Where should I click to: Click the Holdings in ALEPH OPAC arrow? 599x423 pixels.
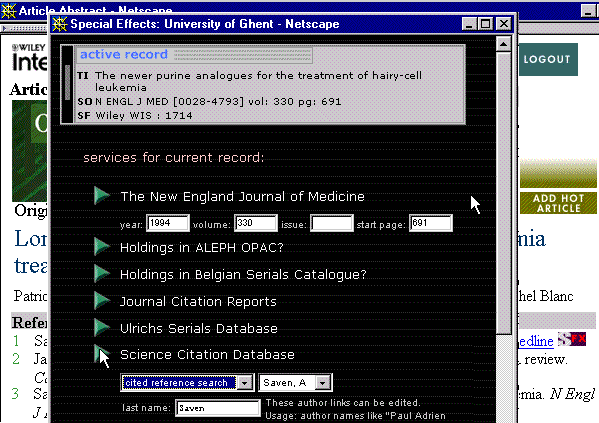[102, 246]
